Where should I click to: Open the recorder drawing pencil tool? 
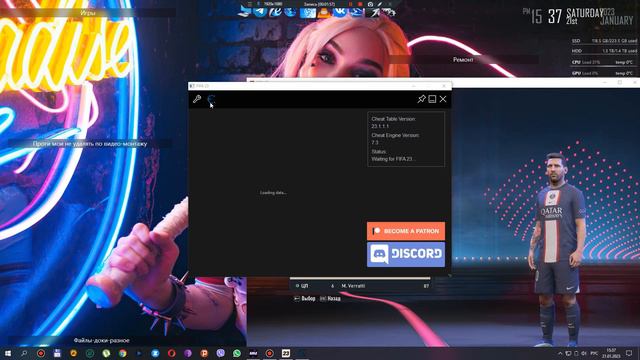pos(380,4)
